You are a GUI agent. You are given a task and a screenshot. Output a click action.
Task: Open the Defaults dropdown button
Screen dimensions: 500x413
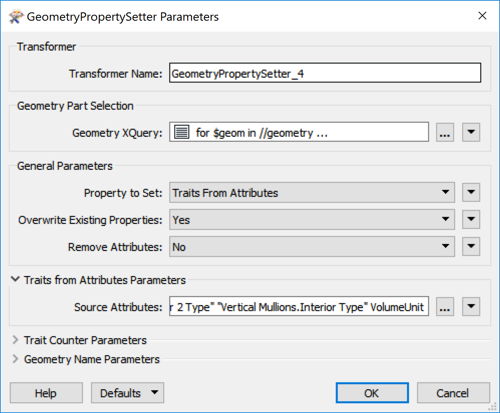[127, 393]
